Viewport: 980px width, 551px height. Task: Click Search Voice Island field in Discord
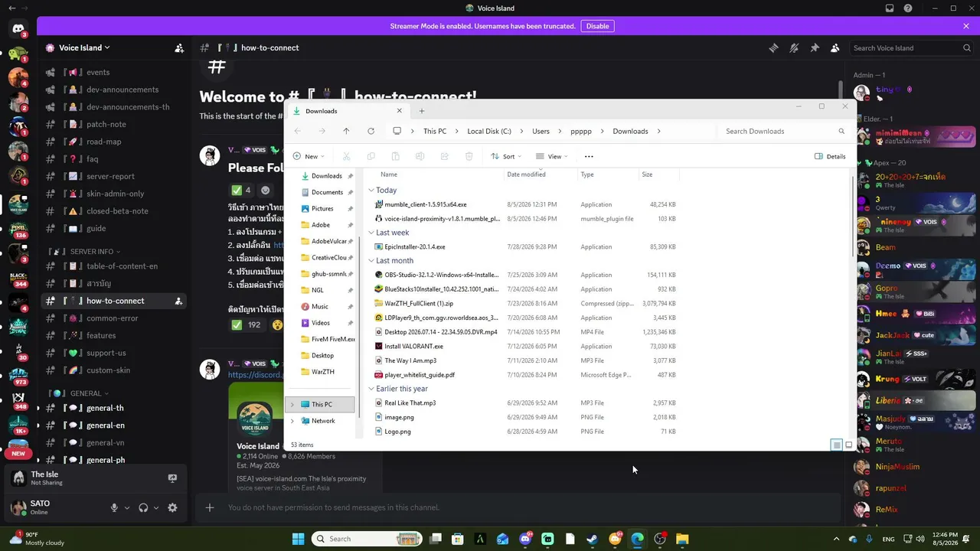click(x=912, y=47)
